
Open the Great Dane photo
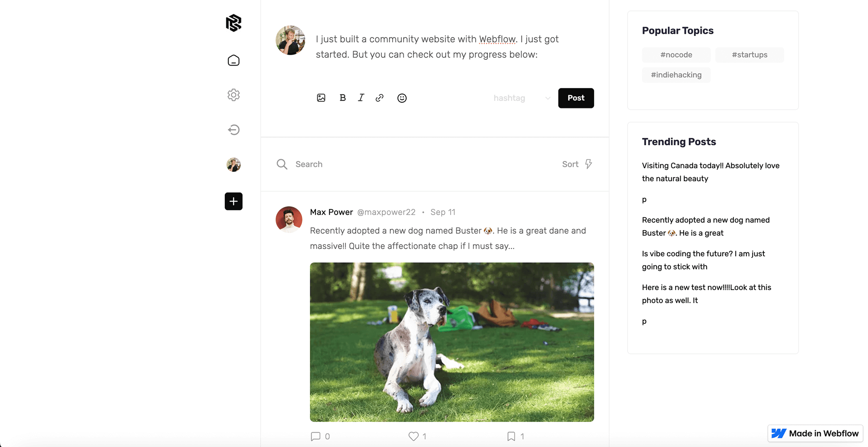452,342
